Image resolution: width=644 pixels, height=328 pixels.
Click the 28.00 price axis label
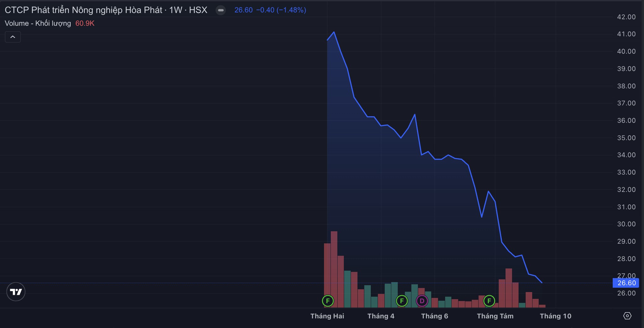(626, 259)
